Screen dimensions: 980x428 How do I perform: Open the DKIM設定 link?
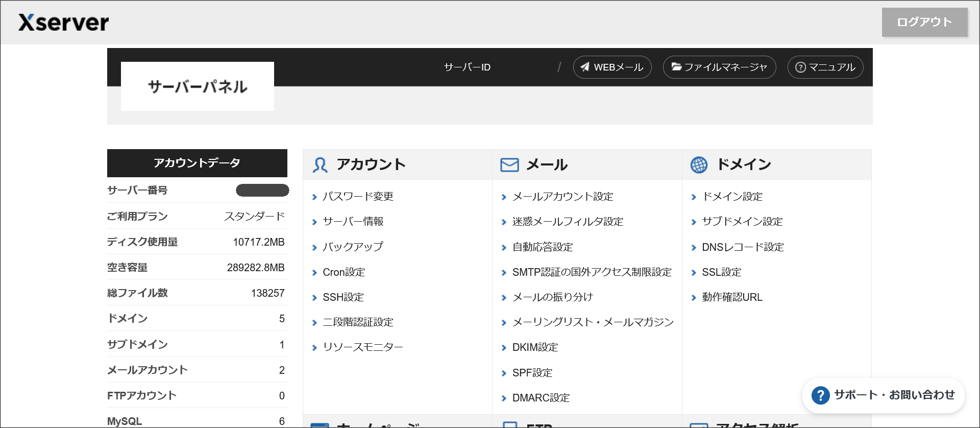(535, 347)
